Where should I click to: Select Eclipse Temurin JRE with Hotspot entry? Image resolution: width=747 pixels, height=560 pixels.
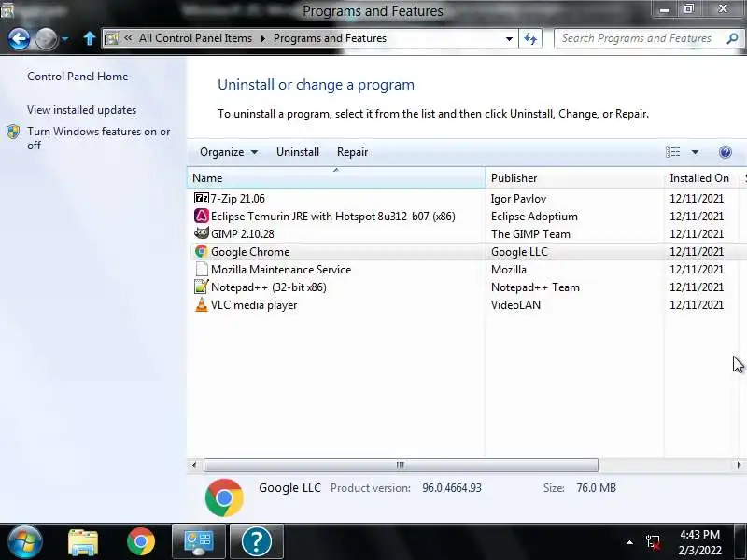[x=333, y=217]
